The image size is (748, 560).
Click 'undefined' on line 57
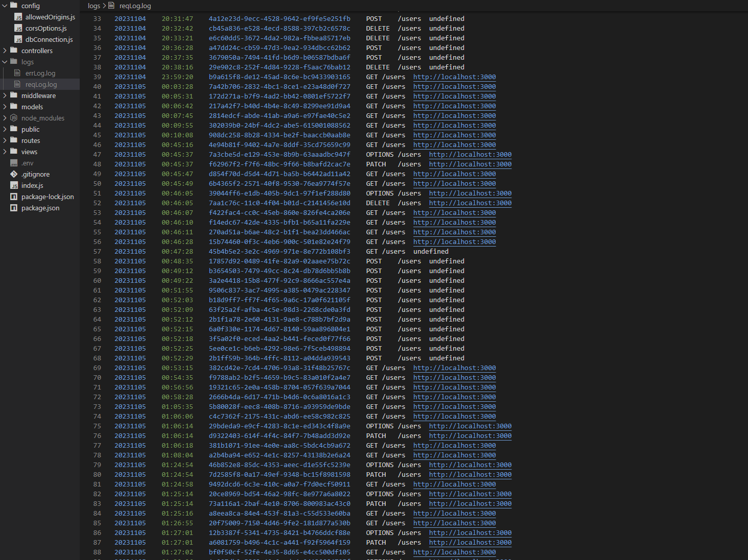coord(431,252)
